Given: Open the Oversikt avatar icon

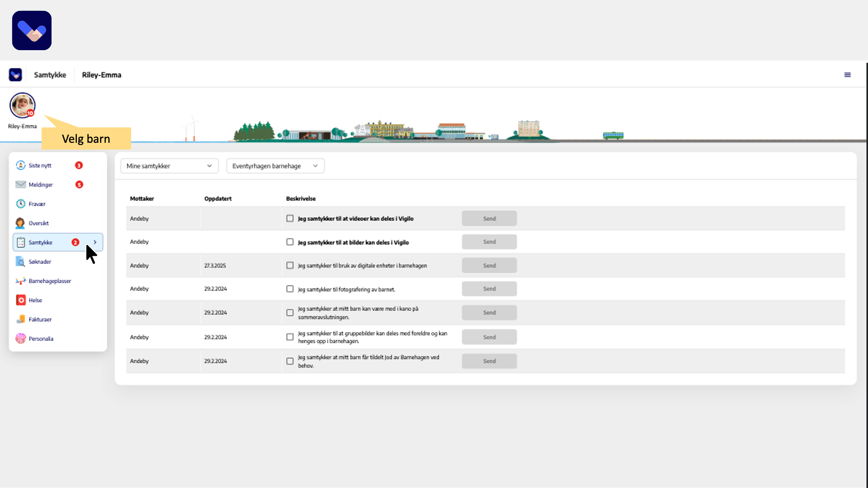Looking at the screenshot, I should tap(20, 223).
